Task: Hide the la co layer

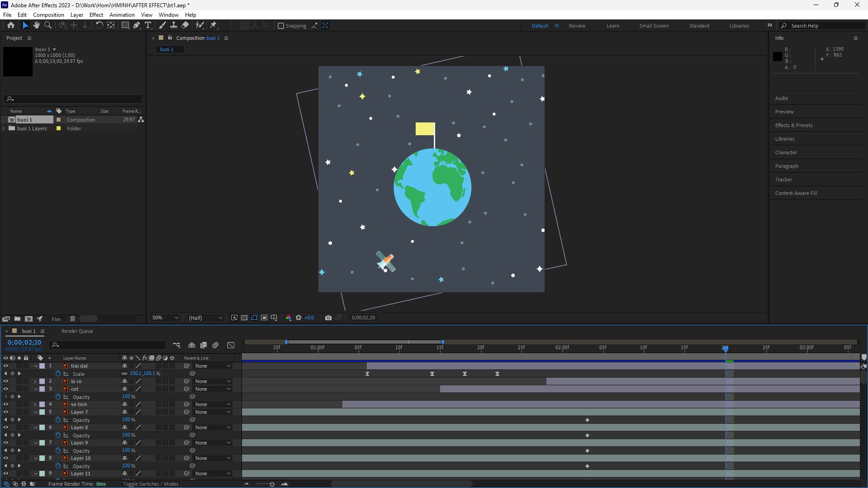Action: click(x=5, y=382)
